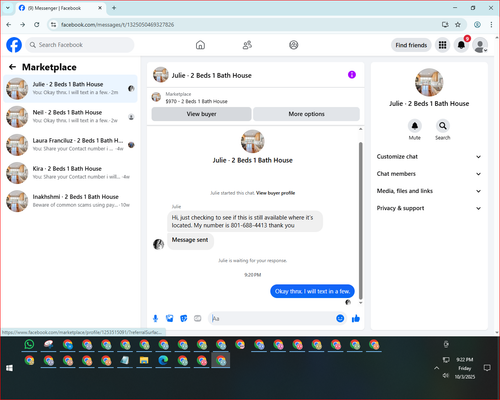The width and height of the screenshot is (500, 400).
Task: Bookmark this page with the star
Action: point(458,24)
